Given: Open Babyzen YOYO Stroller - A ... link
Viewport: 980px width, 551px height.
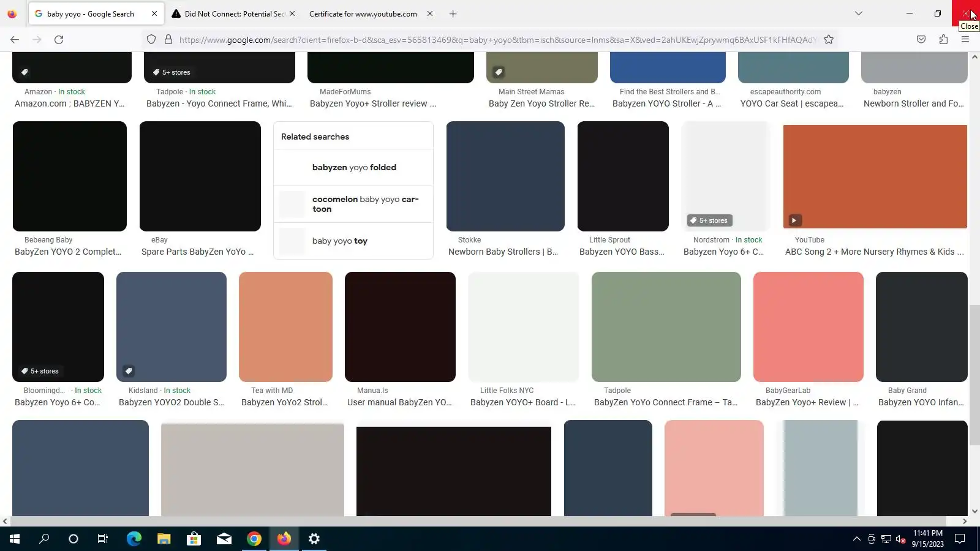Looking at the screenshot, I should [x=667, y=103].
